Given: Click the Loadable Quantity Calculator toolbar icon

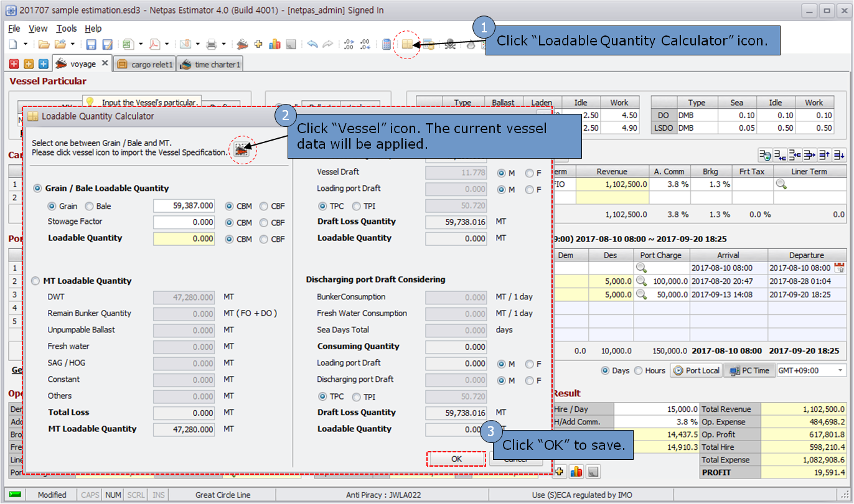Looking at the screenshot, I should 407,45.
